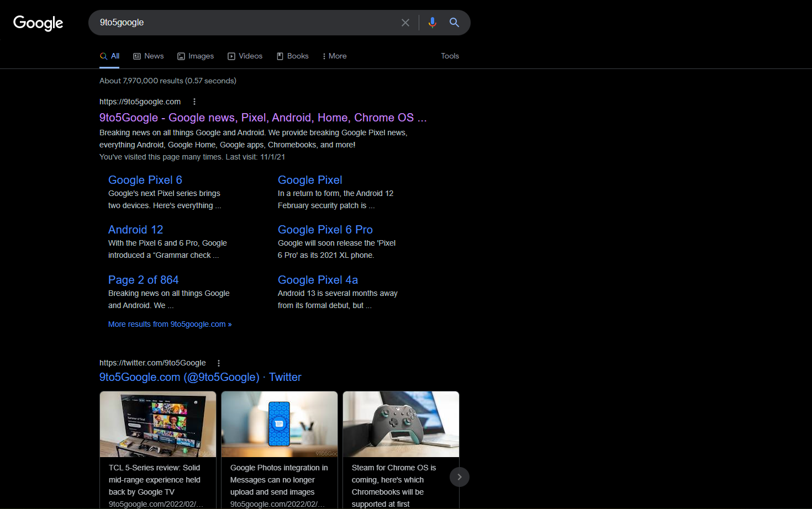Open the Google Pixel 4a sitelink
This screenshot has width=812, height=509.
pos(318,280)
